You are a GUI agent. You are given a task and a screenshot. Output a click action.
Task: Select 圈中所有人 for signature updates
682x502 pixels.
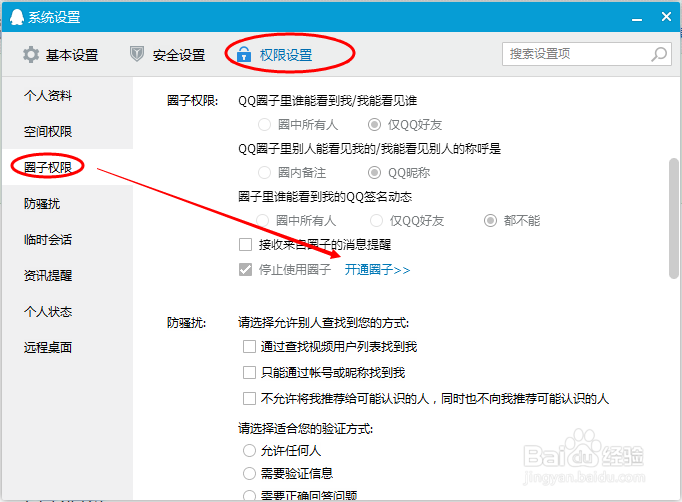click(263, 221)
